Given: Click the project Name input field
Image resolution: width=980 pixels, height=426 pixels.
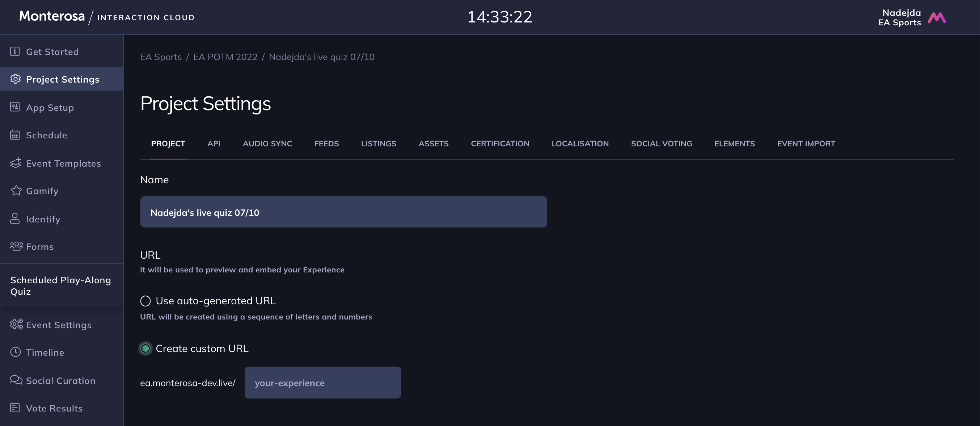Looking at the screenshot, I should (343, 212).
